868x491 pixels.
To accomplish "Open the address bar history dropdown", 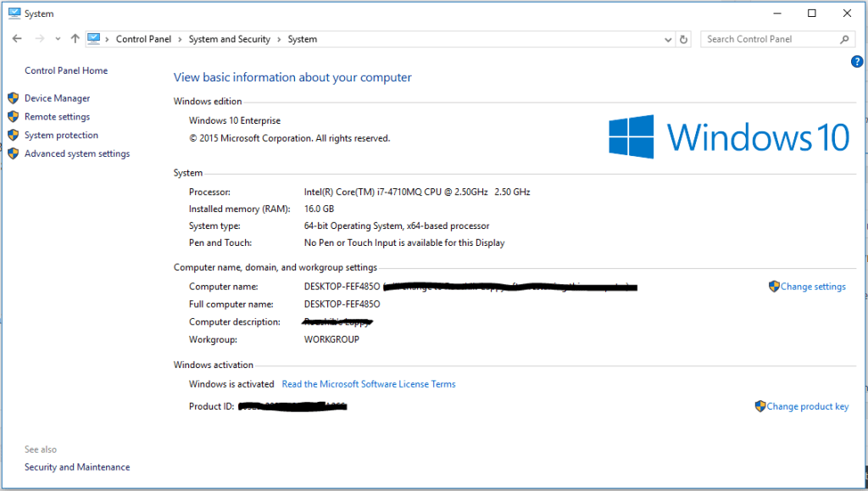I will (668, 39).
